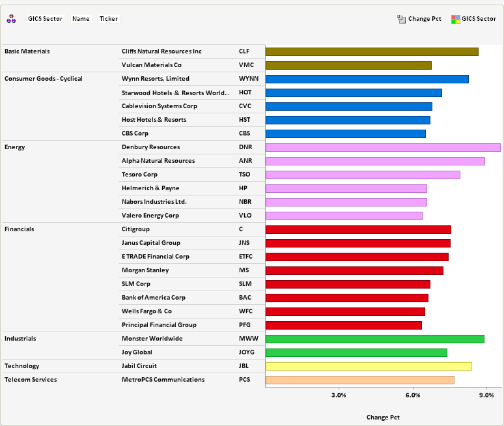Click Bank of America Corp name

click(x=154, y=298)
